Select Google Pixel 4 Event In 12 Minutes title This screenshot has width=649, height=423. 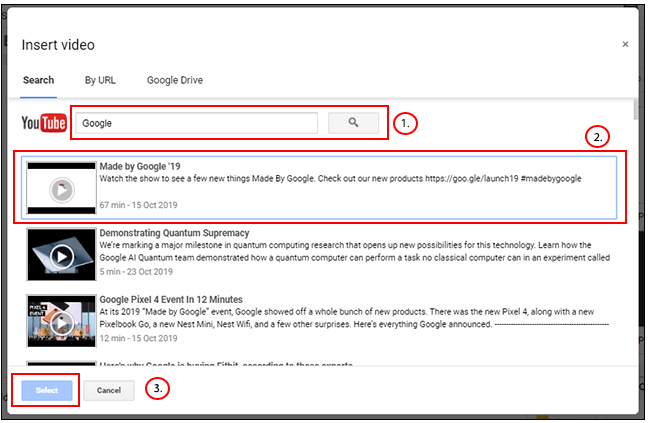click(x=171, y=299)
